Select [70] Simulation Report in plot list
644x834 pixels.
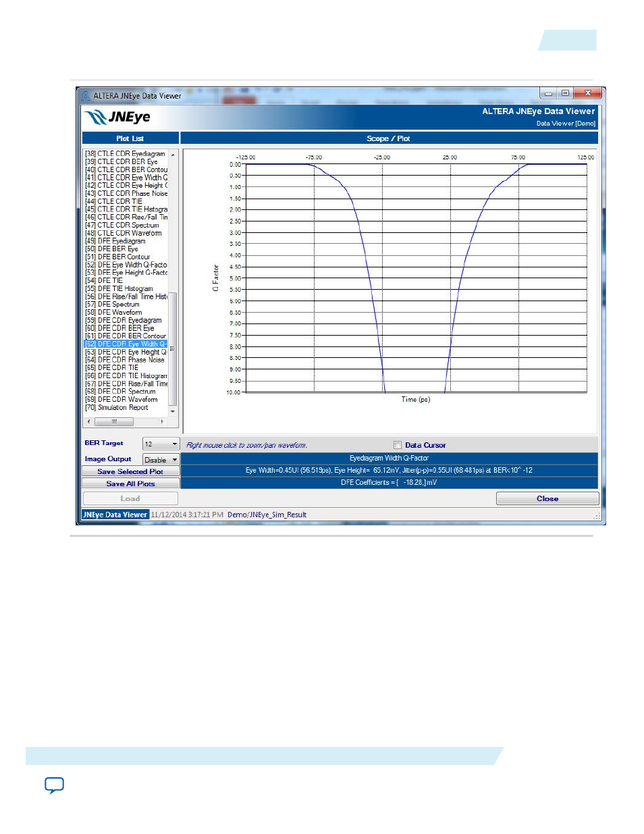point(122,408)
